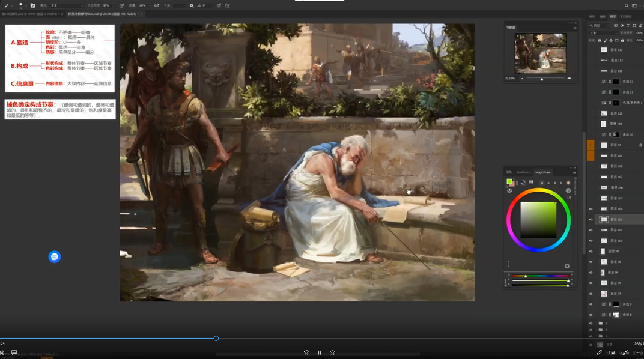
Task: Select the MagicPicker panel tab
Action: [x=543, y=172]
